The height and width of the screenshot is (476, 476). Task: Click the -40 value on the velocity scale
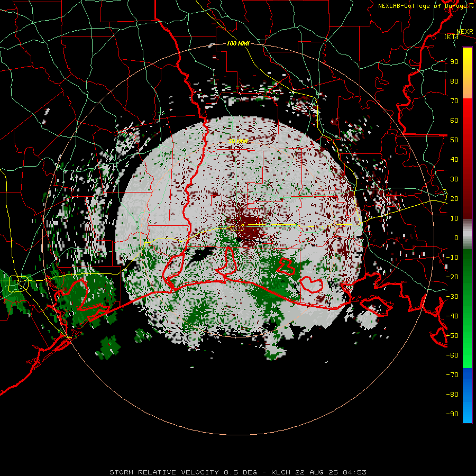click(x=452, y=316)
